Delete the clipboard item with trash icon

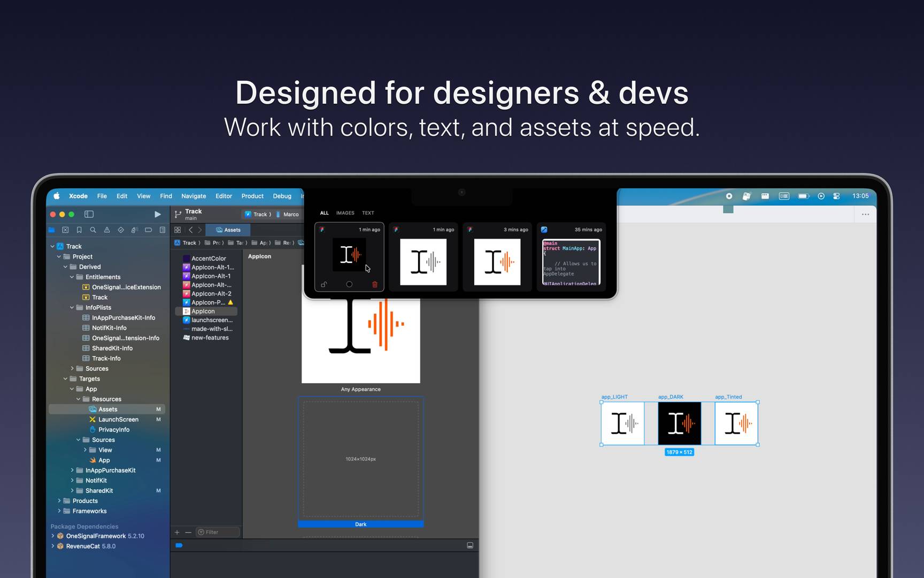point(374,285)
